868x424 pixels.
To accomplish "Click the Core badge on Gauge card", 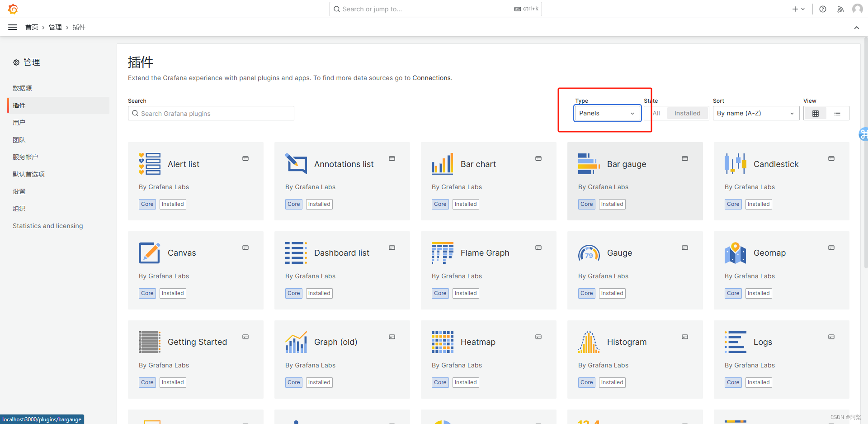I will pos(587,293).
